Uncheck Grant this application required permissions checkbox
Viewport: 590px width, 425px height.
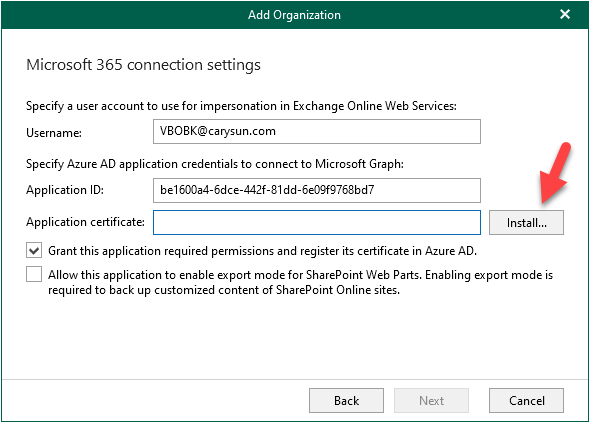click(x=34, y=251)
